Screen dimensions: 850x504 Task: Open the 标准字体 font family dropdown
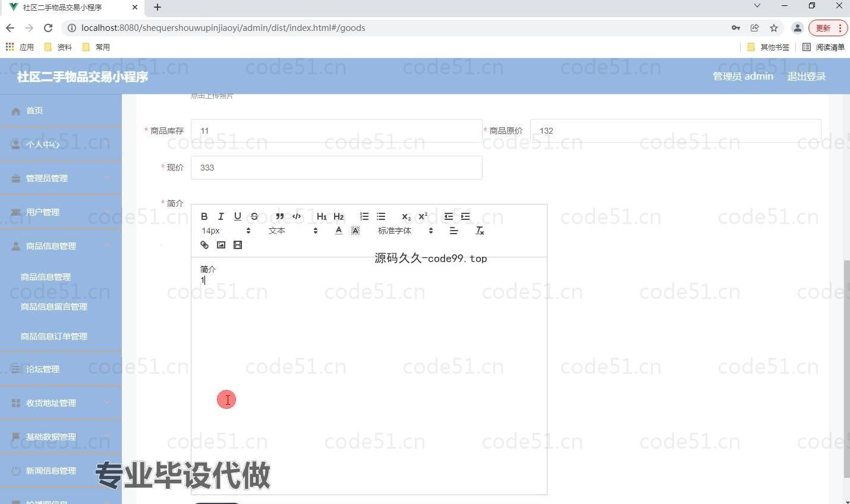405,231
